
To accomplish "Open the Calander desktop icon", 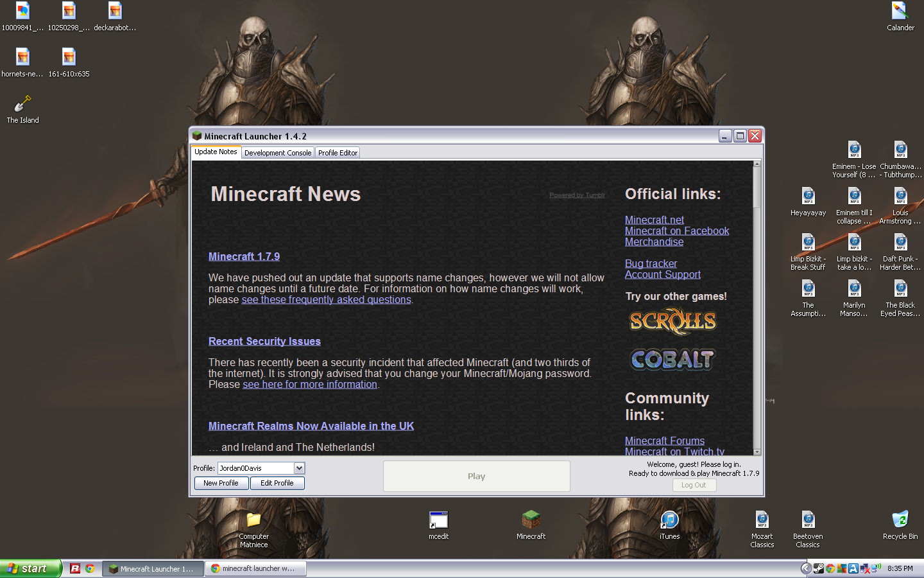I will (900, 17).
